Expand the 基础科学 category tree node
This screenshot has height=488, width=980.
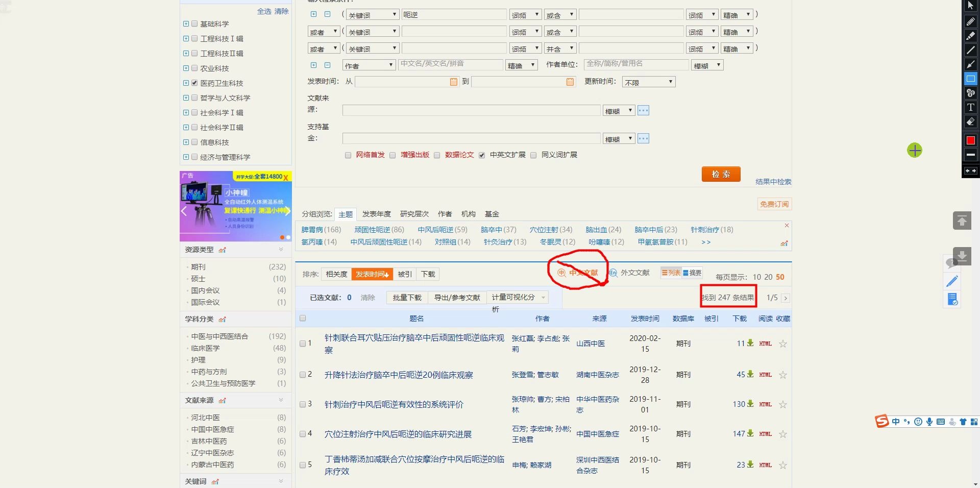(x=186, y=23)
